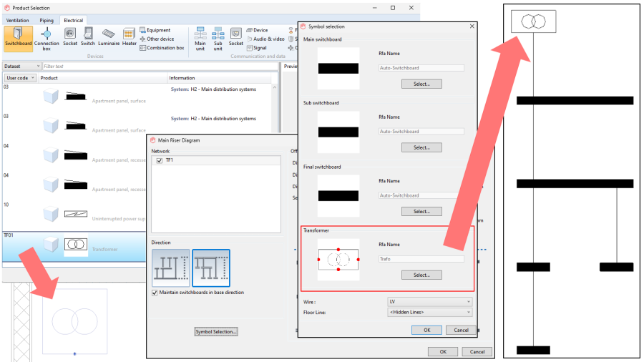Open the Main unit tool
The height and width of the screenshot is (362, 644).
pyautogui.click(x=200, y=39)
